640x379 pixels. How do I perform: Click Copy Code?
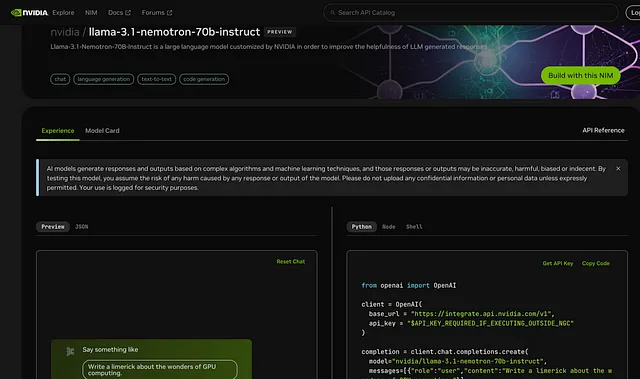coord(596,264)
